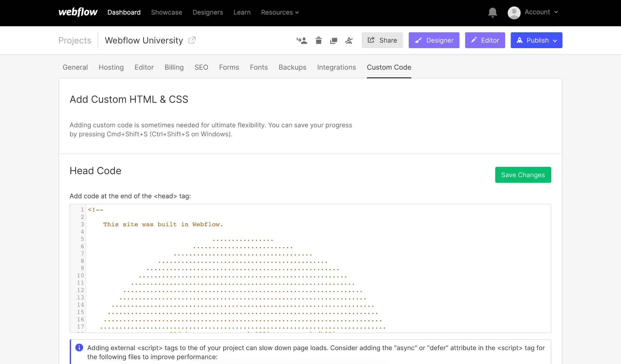Click the Projects breadcrumb link
The width and height of the screenshot is (621, 364).
point(75,40)
